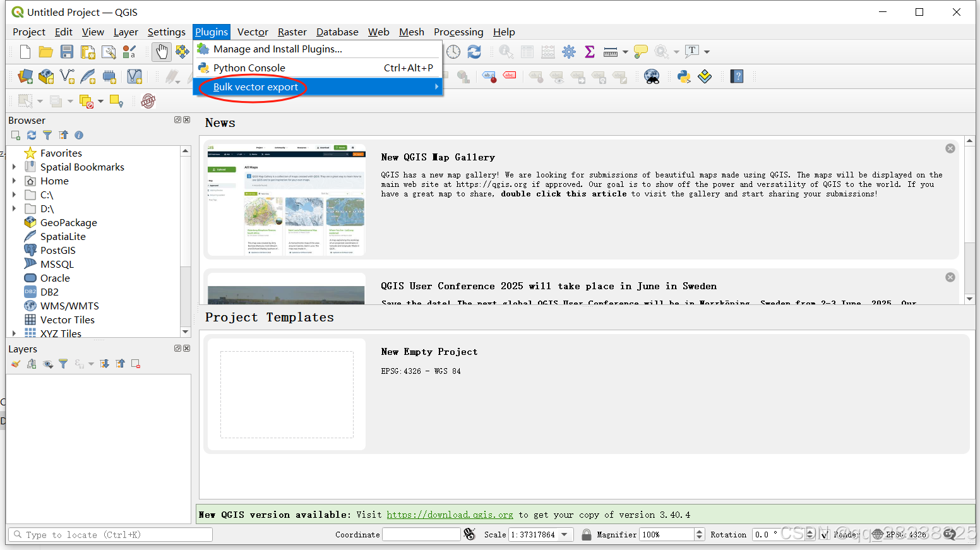
Task: Click the Type to locate search field
Action: [110, 535]
